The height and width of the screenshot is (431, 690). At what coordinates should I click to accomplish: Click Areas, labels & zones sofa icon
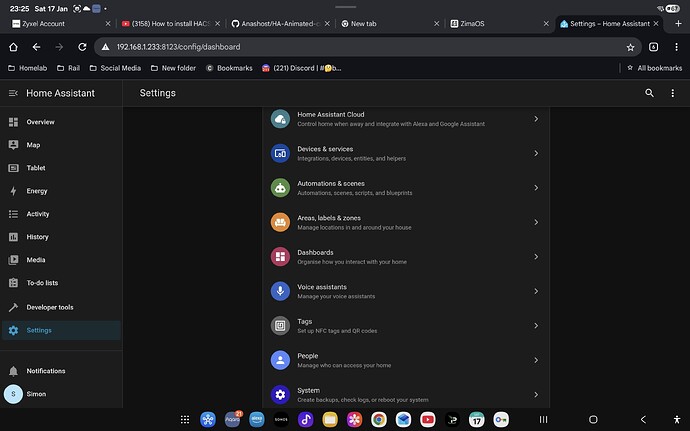tap(280, 222)
